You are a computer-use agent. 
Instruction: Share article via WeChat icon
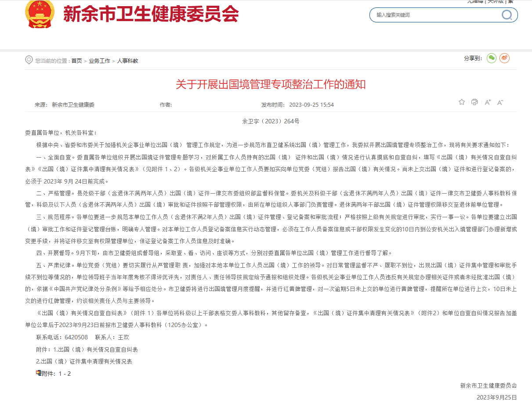[x=492, y=58]
